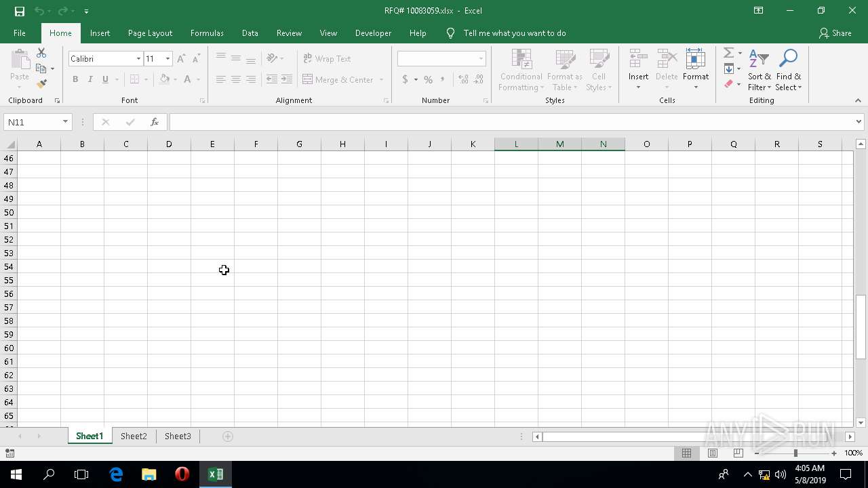
Task: Open the Font Color dropdown arrow
Action: [x=198, y=79]
